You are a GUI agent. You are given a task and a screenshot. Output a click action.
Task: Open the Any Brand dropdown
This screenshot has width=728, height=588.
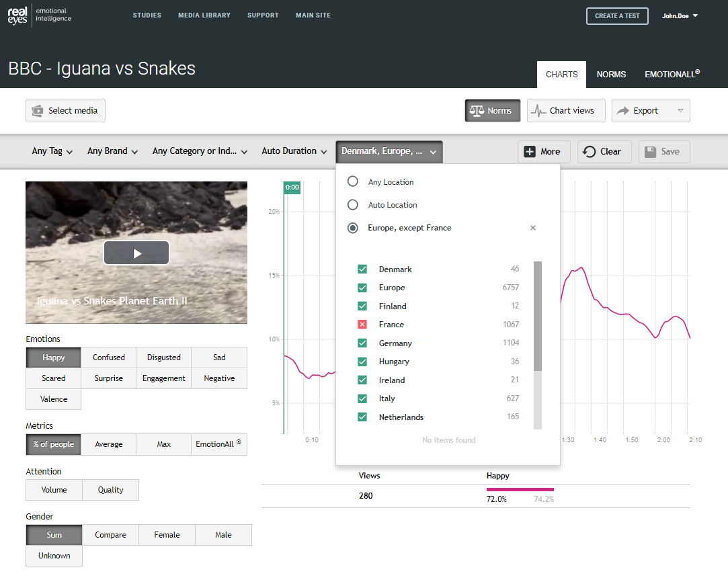[112, 151]
